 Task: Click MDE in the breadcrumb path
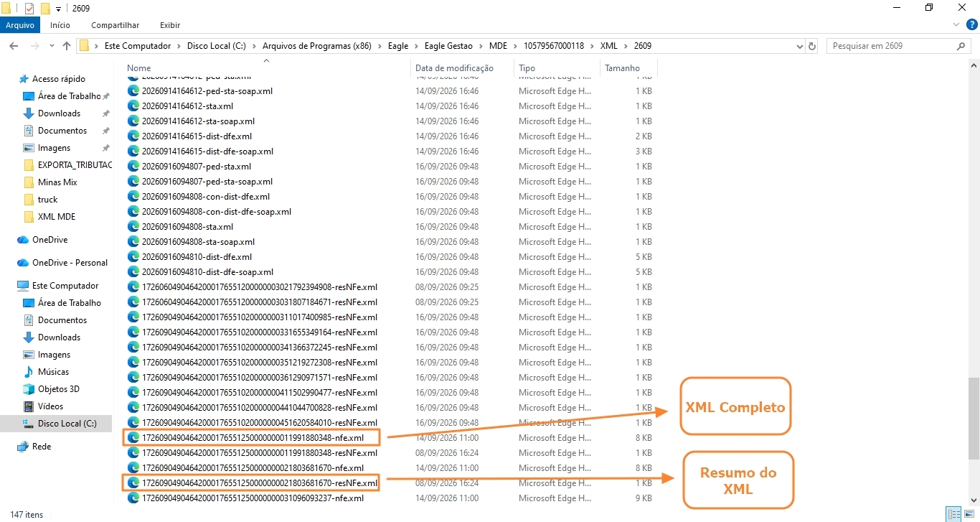tap(498, 46)
